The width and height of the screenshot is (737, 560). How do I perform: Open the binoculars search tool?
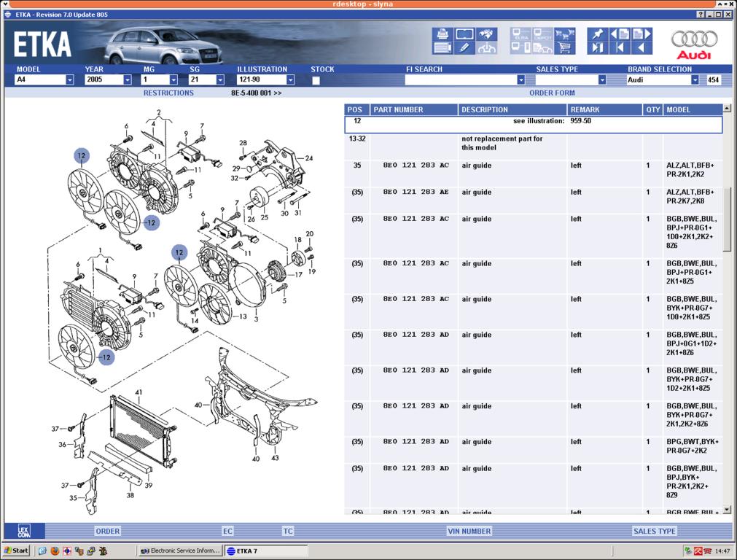point(486,34)
